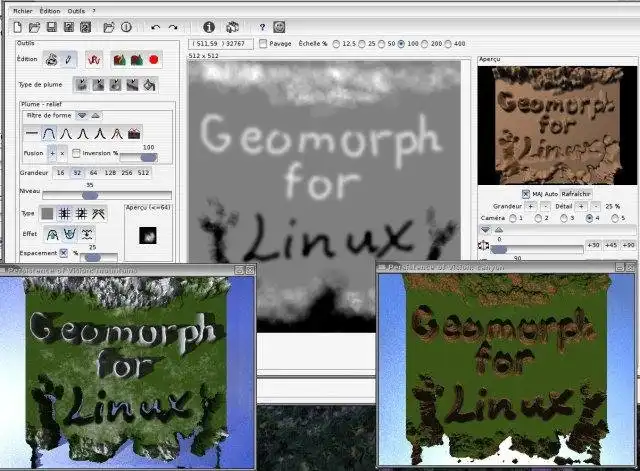The width and height of the screenshot is (640, 471).
Task: Click the smiley face toolbar icon
Action: [279, 27]
